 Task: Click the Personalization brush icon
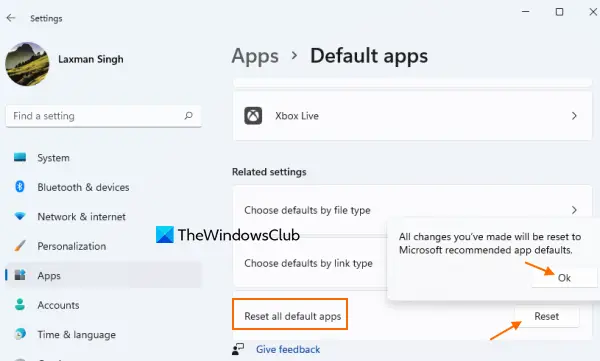click(20, 246)
